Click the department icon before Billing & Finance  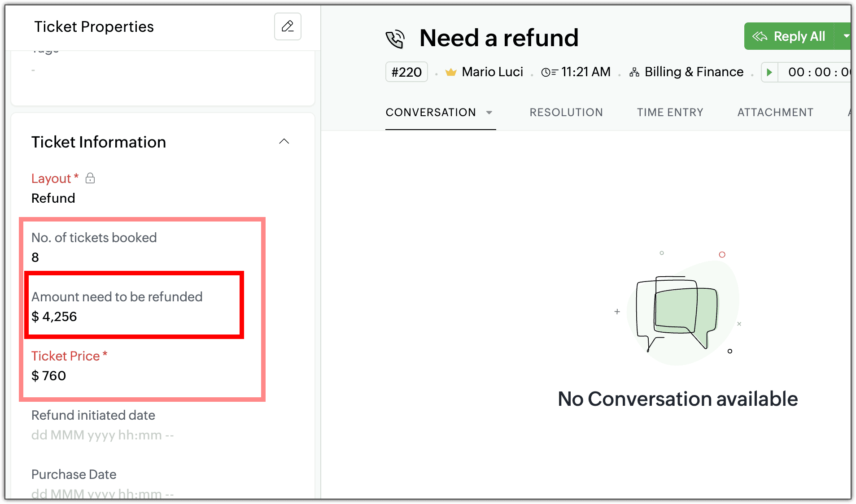(634, 72)
